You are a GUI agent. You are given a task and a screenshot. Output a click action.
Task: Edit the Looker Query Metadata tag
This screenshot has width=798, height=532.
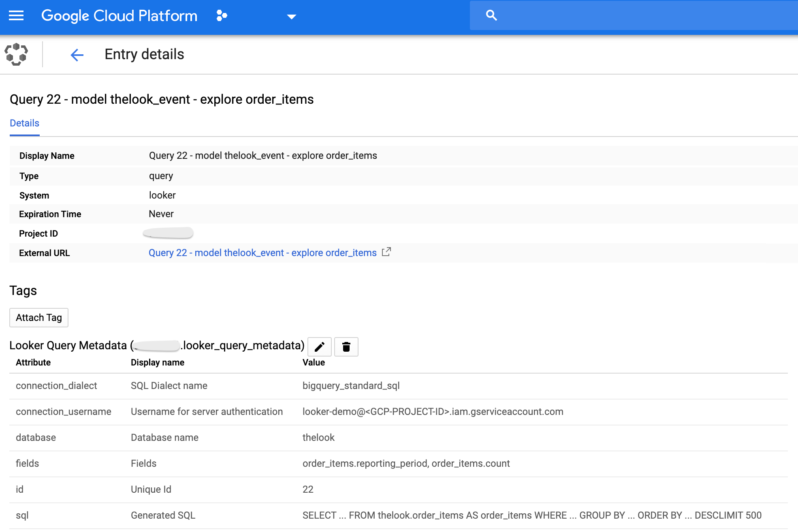(x=320, y=347)
